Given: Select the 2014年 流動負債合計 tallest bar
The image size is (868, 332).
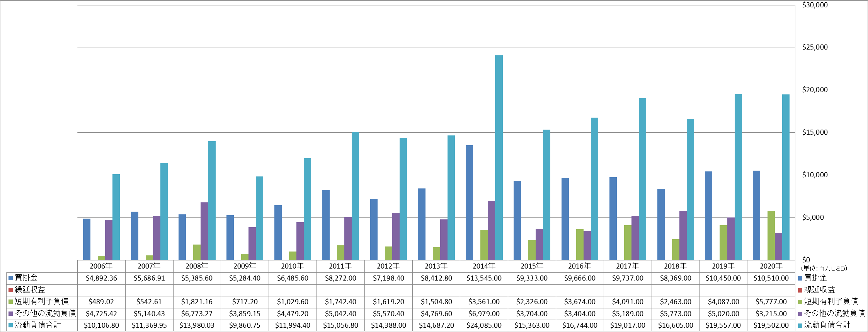Looking at the screenshot, I should (499, 157).
